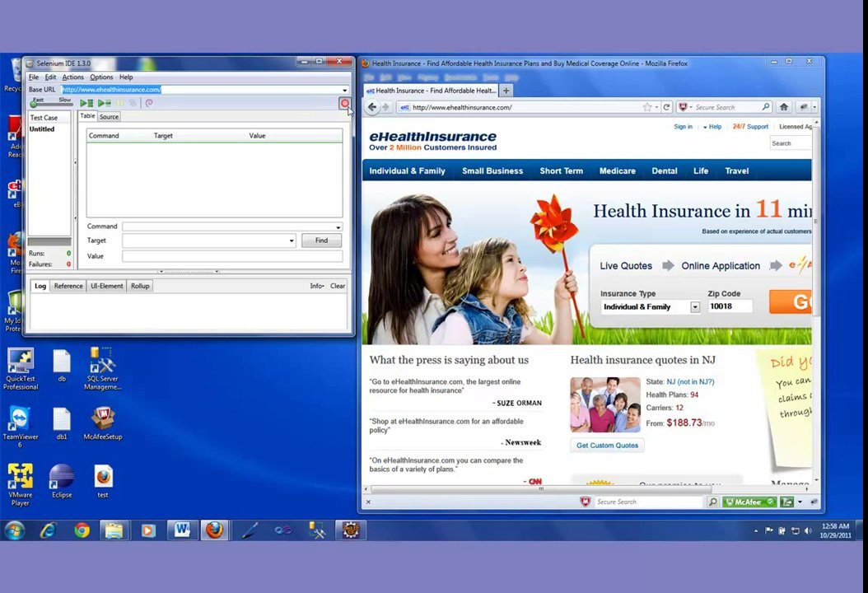This screenshot has height=593, width=868.
Task: Click the Value input field in Selenium IDE
Action: point(232,256)
